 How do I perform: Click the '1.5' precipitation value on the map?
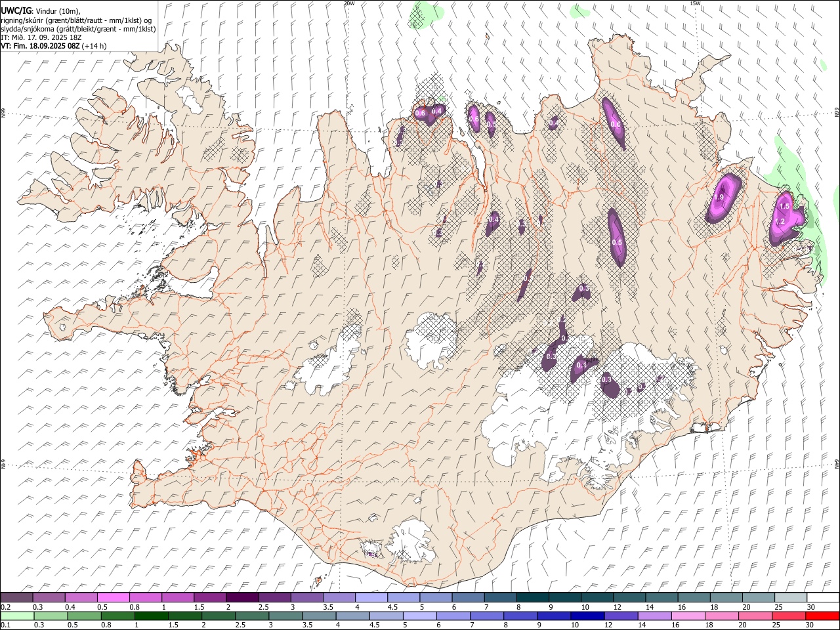point(784,206)
